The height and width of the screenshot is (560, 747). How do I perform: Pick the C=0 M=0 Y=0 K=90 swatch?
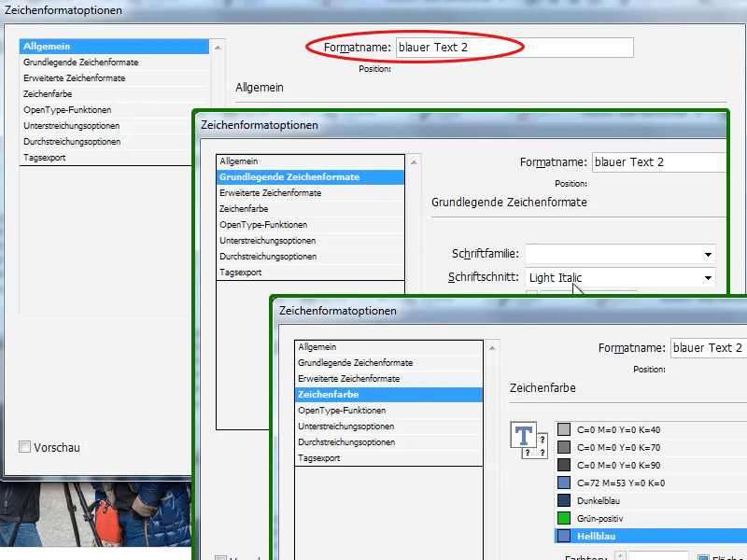click(x=651, y=465)
